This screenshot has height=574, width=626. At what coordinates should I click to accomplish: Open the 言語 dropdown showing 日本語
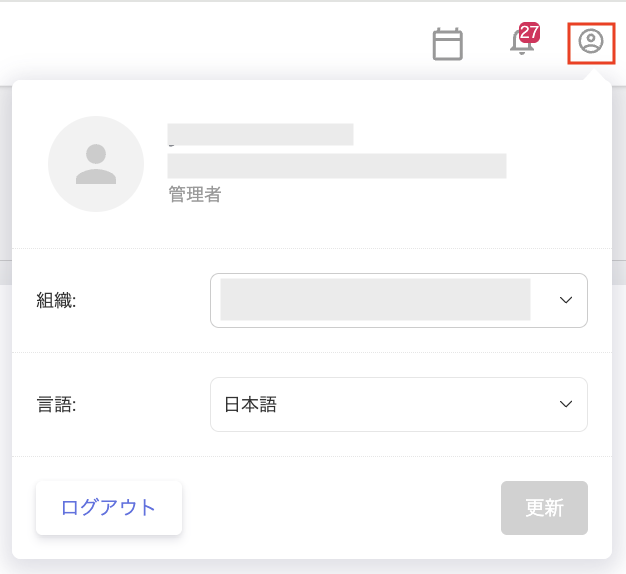pyautogui.click(x=398, y=404)
